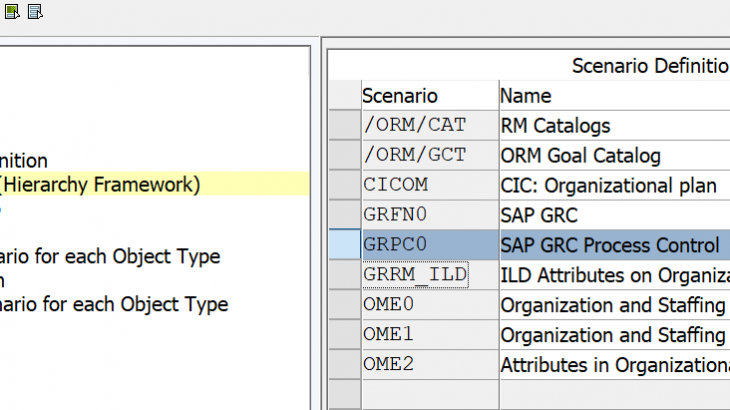
Task: Select the highlighted Hierarchy Framework tree node
Action: pyautogui.click(x=100, y=184)
